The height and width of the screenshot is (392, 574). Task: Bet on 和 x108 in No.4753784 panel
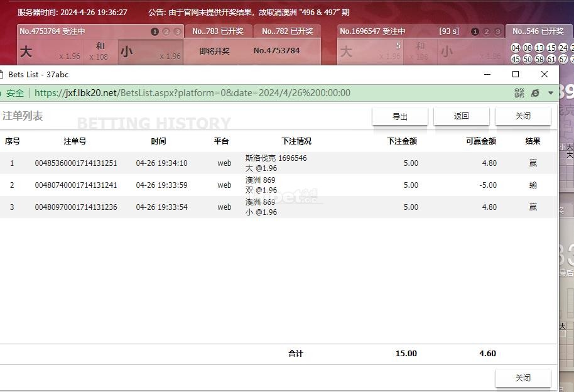pyautogui.click(x=100, y=52)
